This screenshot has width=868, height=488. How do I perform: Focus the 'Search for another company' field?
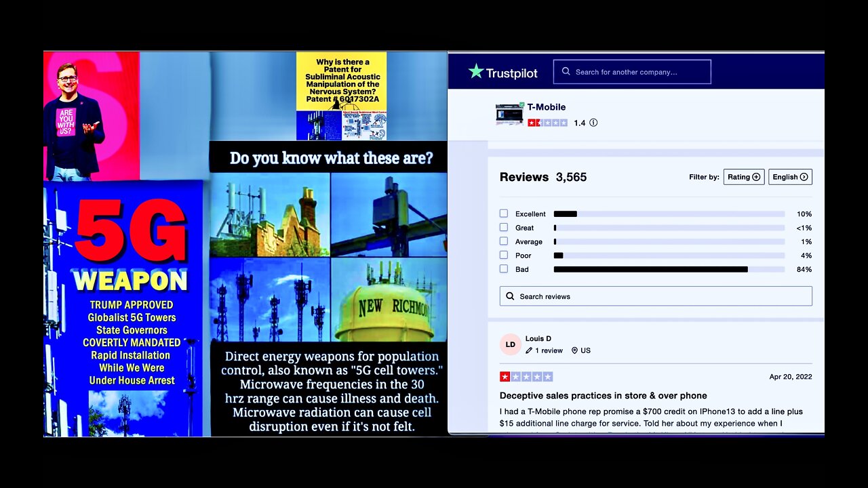click(x=632, y=72)
